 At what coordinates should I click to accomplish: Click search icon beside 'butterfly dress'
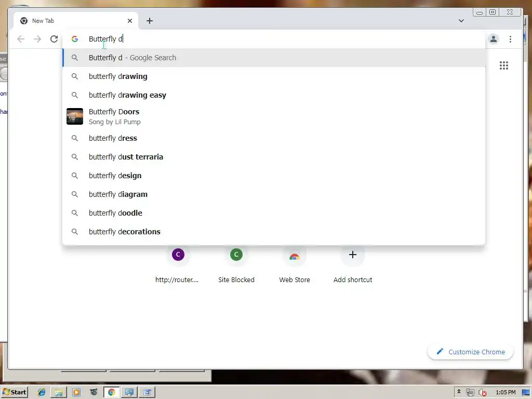click(75, 138)
